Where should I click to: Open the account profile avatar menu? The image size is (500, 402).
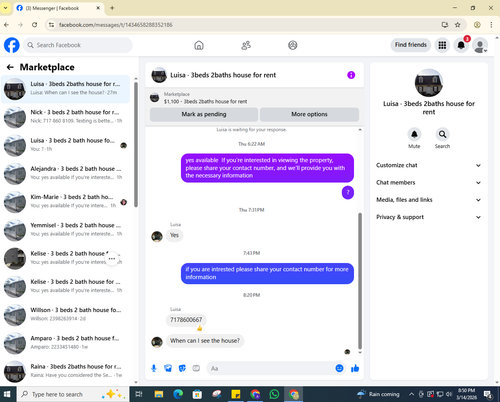(480, 45)
